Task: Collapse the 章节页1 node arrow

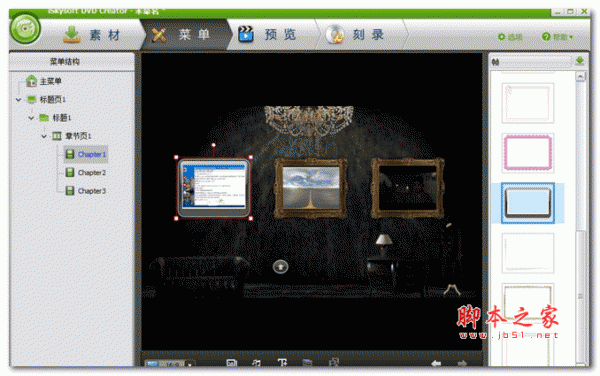Action: click(x=44, y=136)
